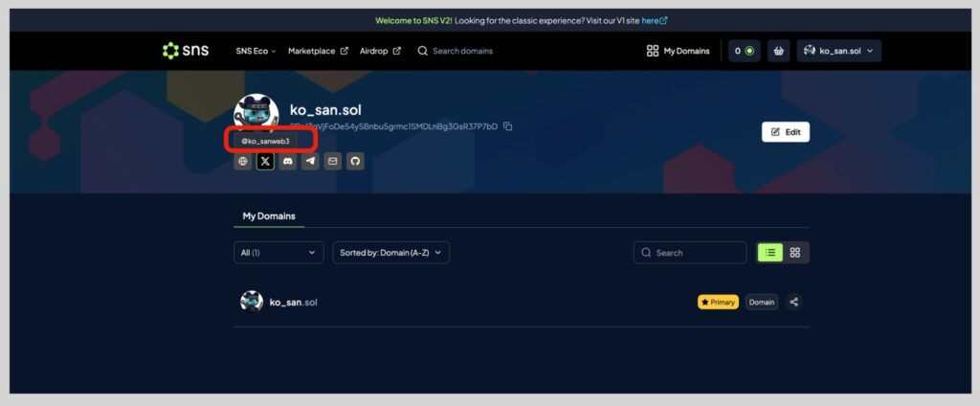This screenshot has height=406, width=980.
Task: Open the All (1) filter dropdown
Action: tap(278, 253)
